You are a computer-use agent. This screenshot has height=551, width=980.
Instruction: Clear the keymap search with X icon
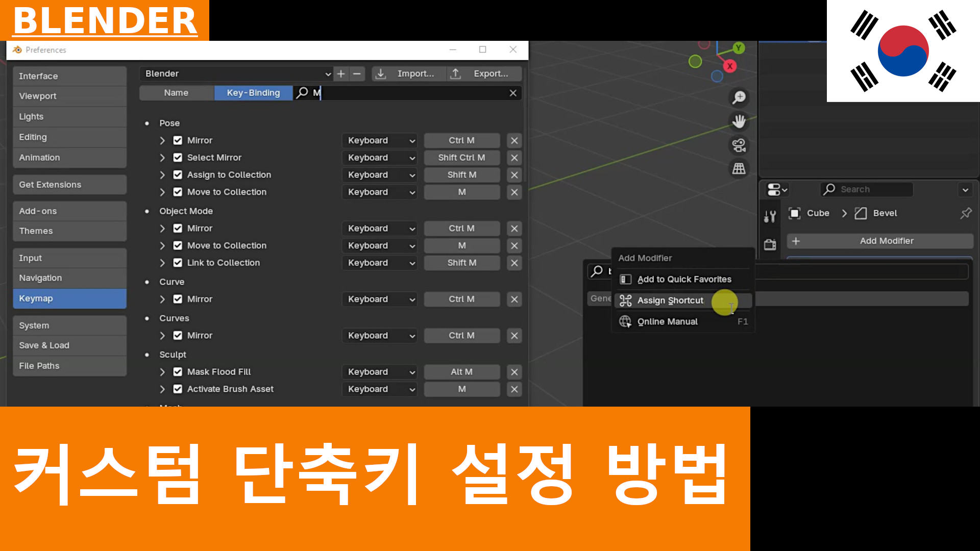[513, 93]
